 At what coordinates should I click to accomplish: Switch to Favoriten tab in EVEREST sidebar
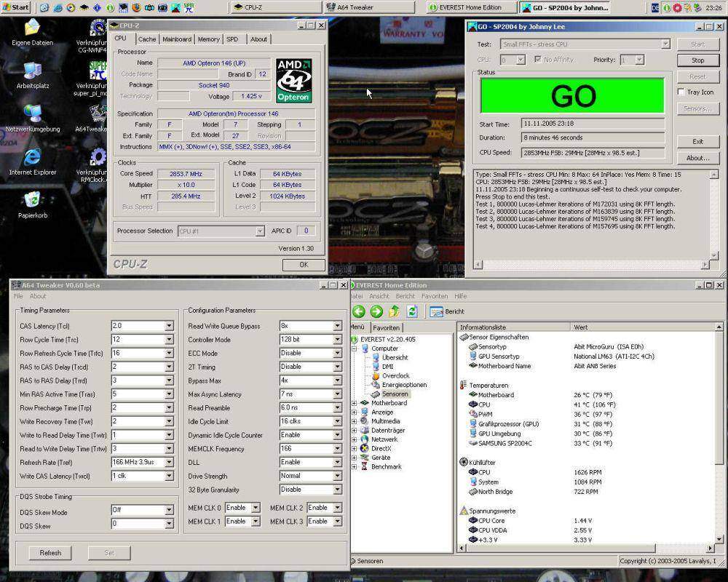pyautogui.click(x=387, y=327)
